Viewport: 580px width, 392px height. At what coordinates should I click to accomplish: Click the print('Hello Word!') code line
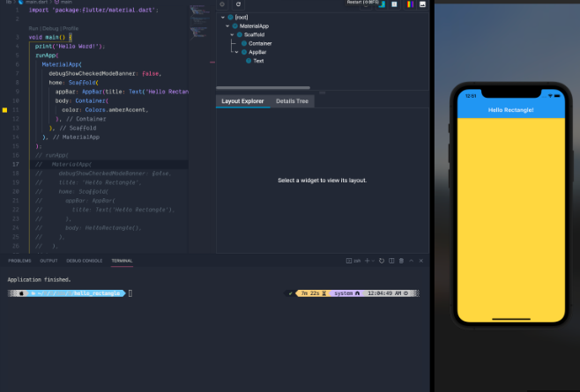(70, 46)
